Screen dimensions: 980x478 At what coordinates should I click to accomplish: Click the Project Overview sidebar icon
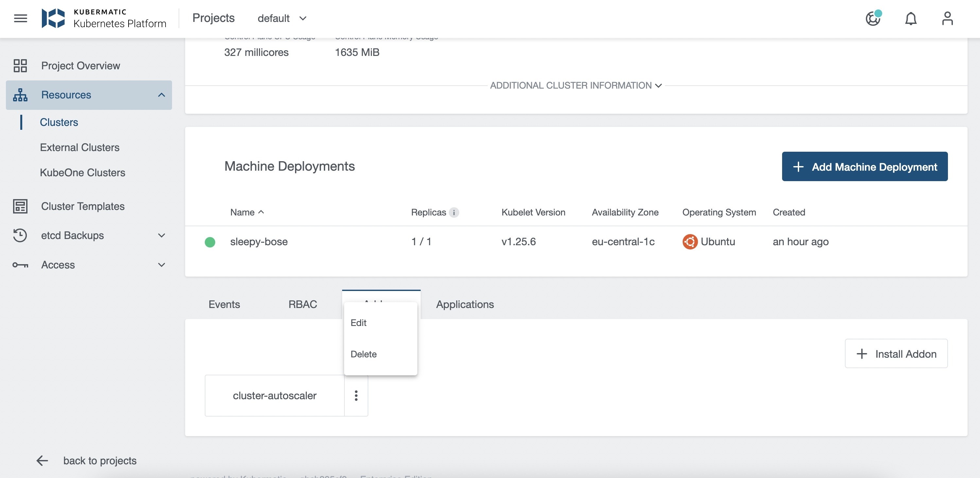pyautogui.click(x=20, y=65)
